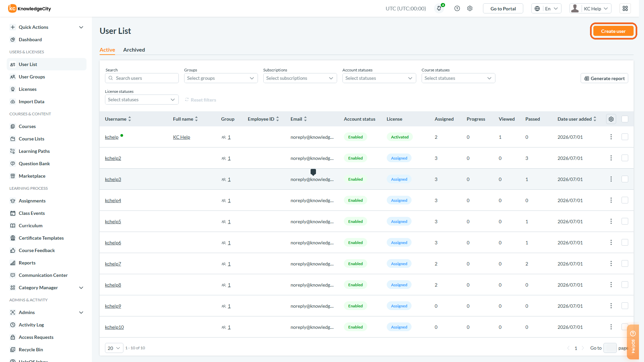
Task: Expand Category Manager in sidebar
Action: point(47,288)
